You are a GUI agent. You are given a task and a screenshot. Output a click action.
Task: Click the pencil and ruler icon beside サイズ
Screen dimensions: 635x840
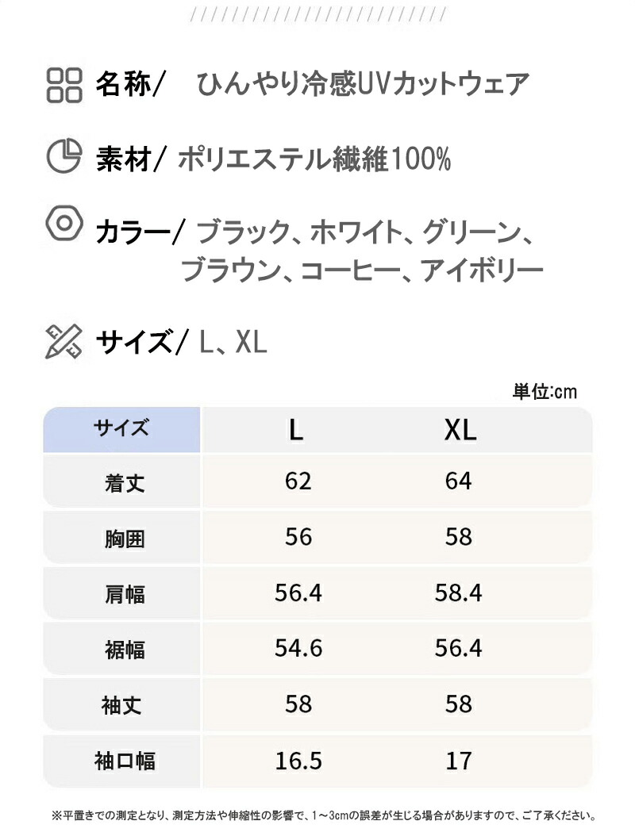(65, 341)
